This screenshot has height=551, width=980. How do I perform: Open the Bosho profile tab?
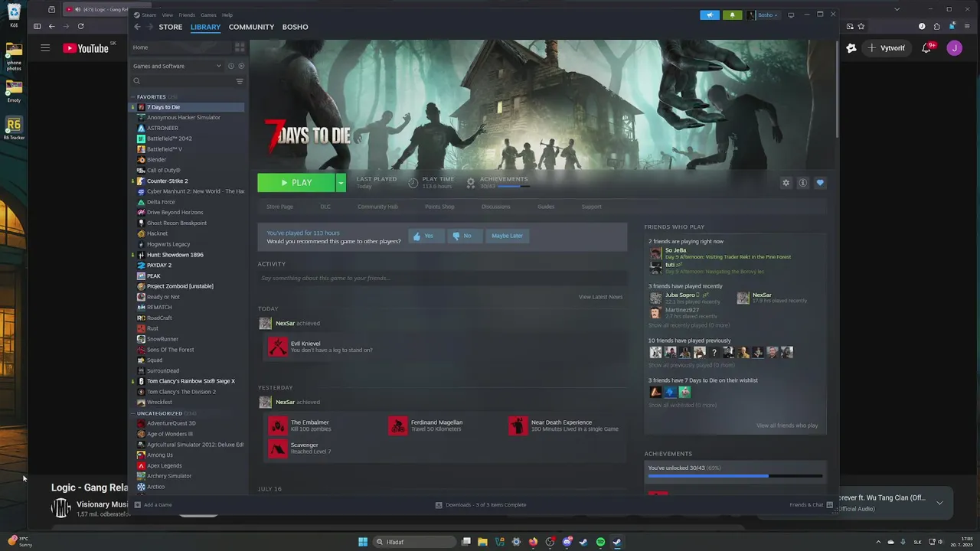(295, 27)
